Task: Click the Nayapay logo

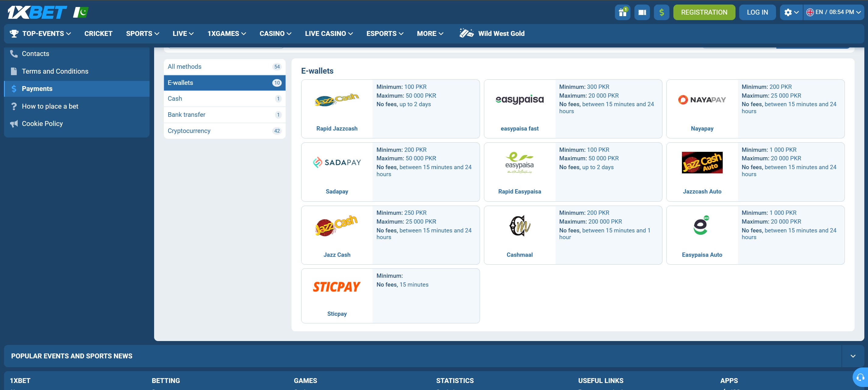Action: pos(702,99)
